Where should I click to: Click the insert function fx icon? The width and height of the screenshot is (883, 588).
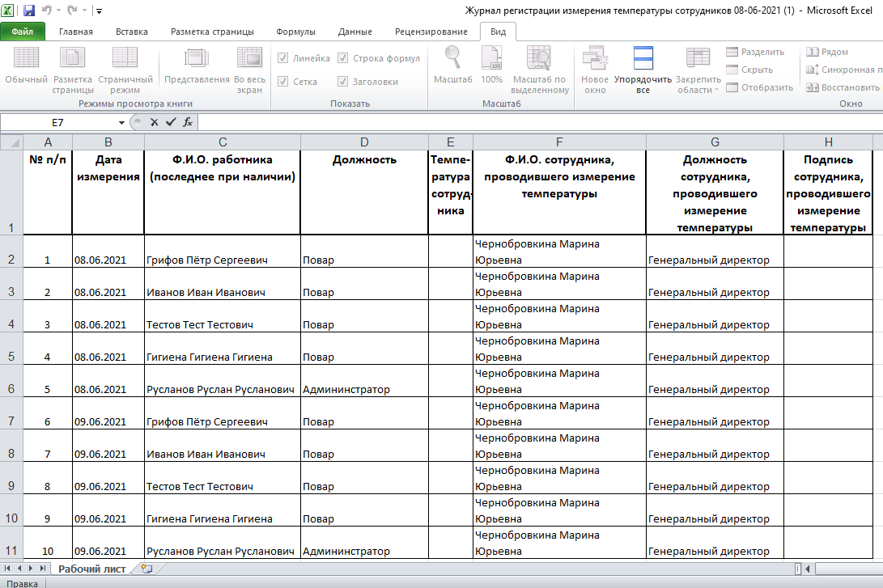(188, 122)
